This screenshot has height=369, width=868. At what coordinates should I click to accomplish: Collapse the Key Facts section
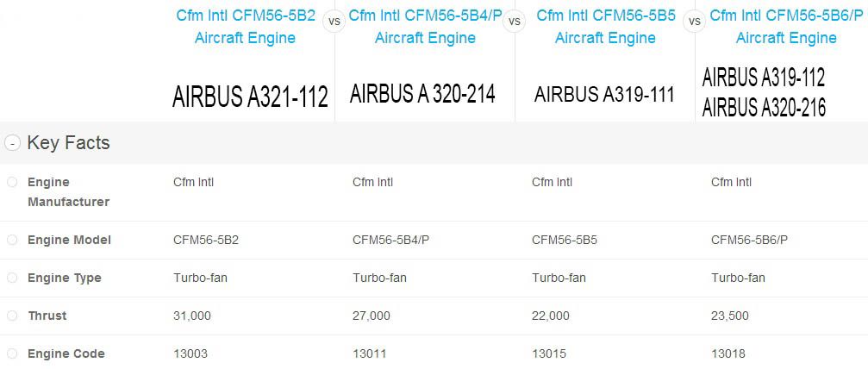[x=12, y=143]
